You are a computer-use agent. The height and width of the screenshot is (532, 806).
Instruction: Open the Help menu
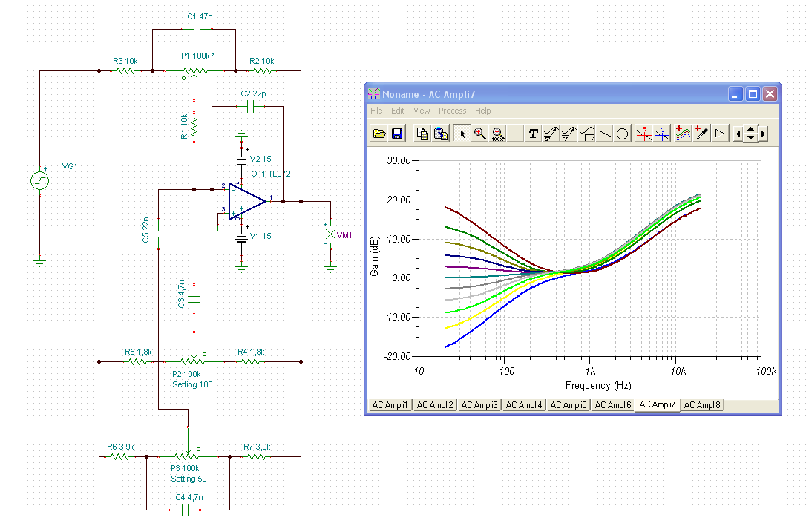coord(482,111)
